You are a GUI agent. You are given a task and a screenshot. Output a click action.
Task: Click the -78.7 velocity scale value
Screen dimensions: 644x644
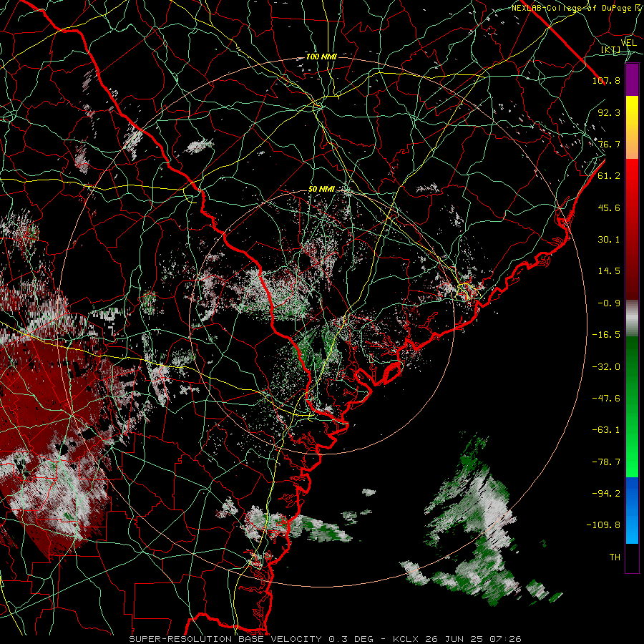coord(606,462)
